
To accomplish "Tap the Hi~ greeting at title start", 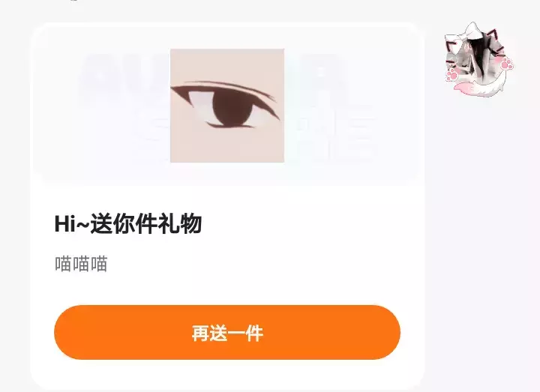I will point(72,223).
